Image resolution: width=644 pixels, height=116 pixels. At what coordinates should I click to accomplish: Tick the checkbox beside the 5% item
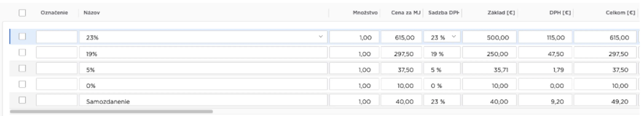pos(22,68)
